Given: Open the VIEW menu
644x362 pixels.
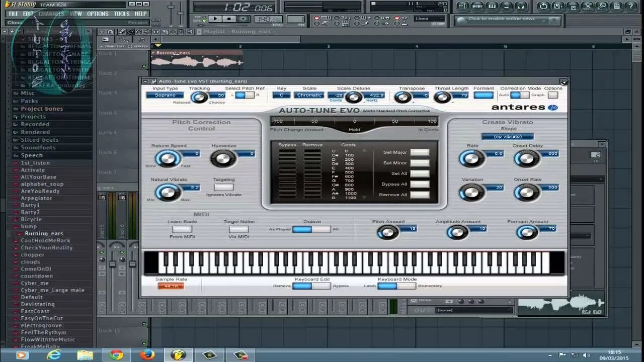Looking at the screenshot, I should pyautogui.click(x=76, y=14).
